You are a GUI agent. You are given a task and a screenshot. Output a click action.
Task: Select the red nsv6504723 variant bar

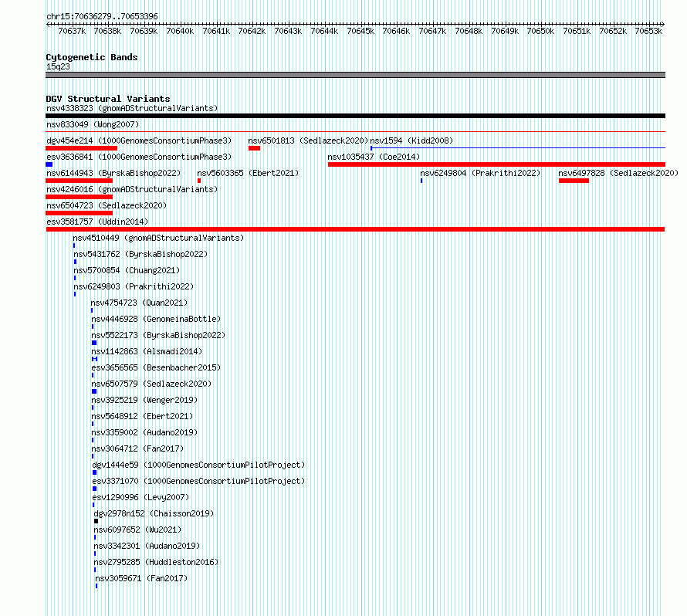(80, 213)
